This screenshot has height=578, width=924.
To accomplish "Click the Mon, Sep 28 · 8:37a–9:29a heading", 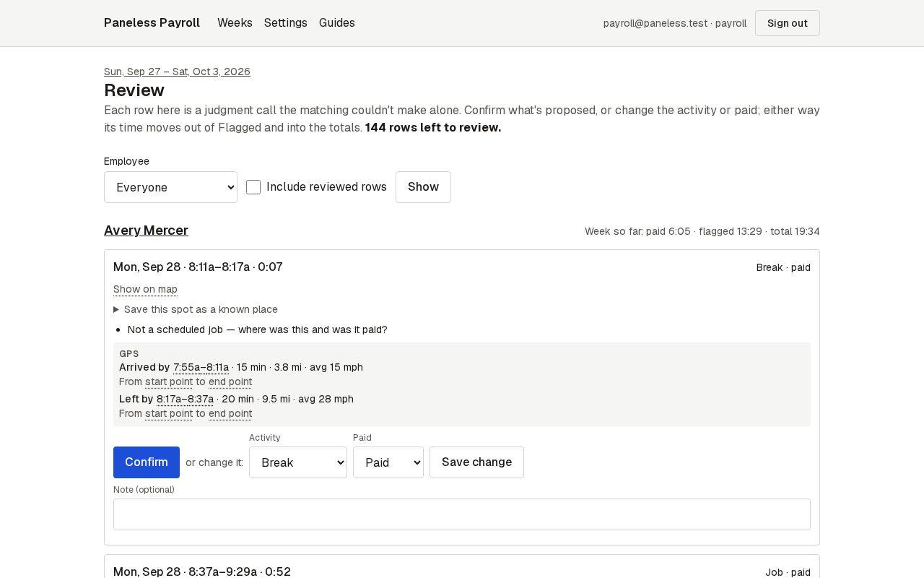I will (202, 571).
